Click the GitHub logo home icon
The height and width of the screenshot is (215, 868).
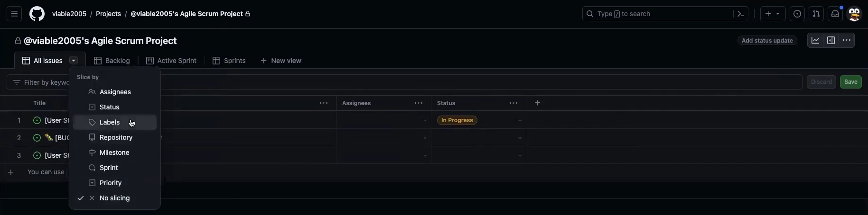37,14
